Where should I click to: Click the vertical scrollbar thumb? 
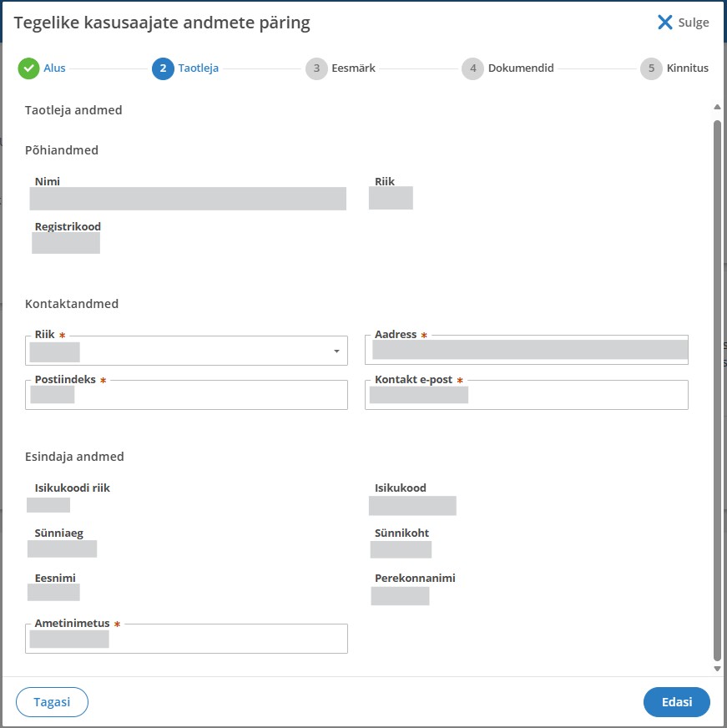pyautogui.click(x=717, y=390)
